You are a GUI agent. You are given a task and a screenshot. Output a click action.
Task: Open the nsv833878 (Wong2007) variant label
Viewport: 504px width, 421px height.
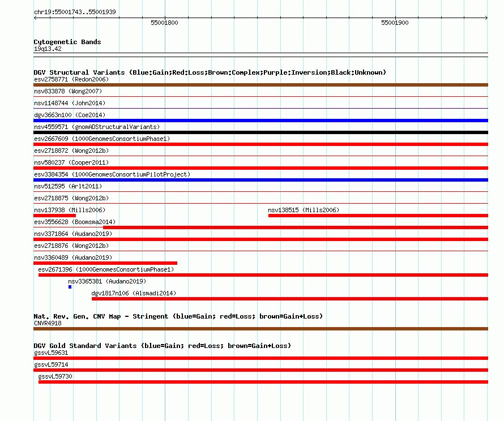tap(68, 91)
